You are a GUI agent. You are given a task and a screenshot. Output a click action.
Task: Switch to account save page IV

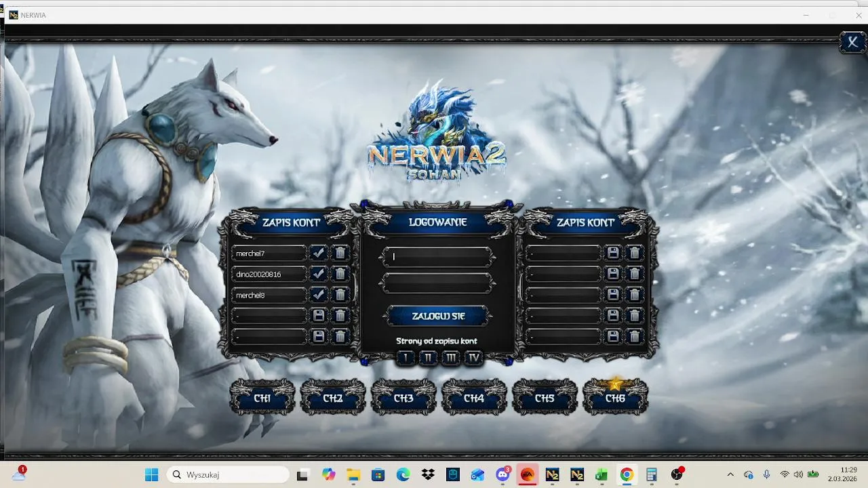(x=473, y=358)
